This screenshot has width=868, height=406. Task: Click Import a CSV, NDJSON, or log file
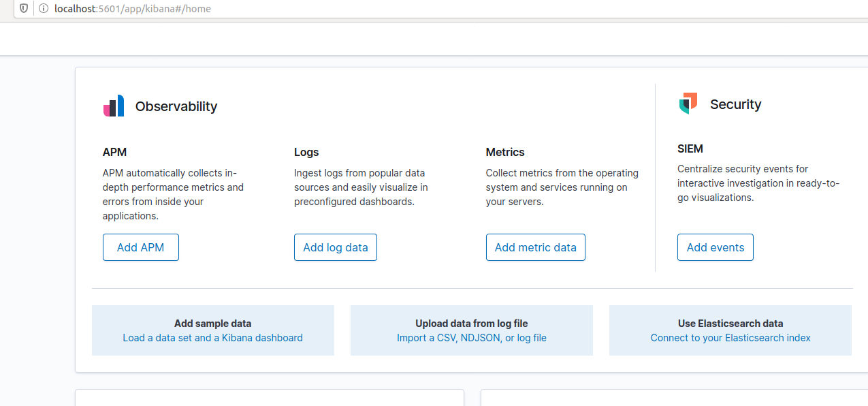tap(471, 338)
